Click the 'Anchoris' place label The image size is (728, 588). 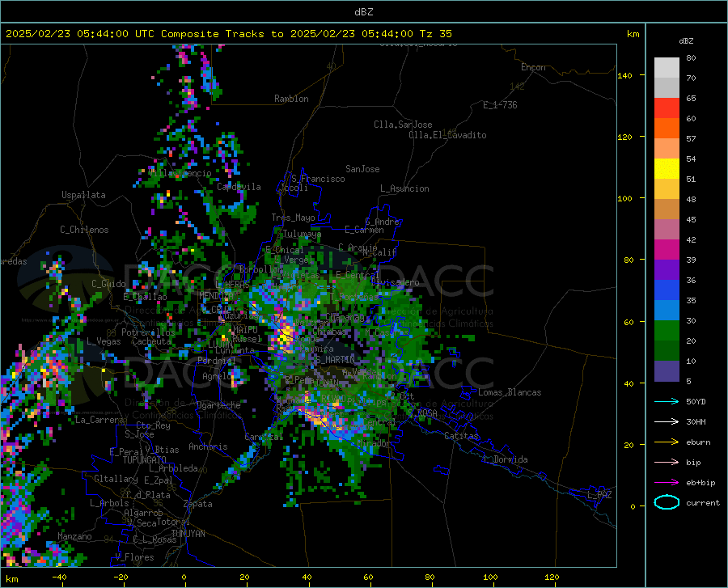(208, 447)
